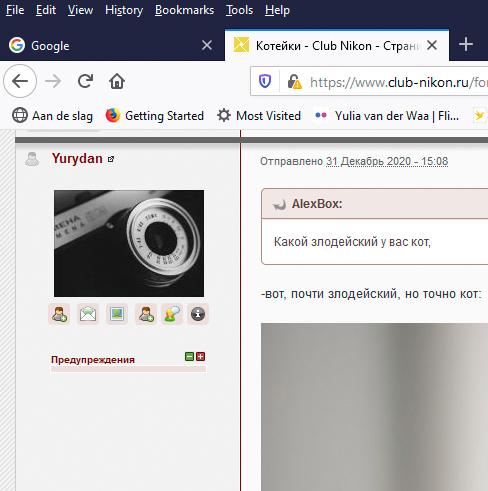The width and height of the screenshot is (488, 491).
Task: Go back to the previous page
Action: [x=20, y=81]
